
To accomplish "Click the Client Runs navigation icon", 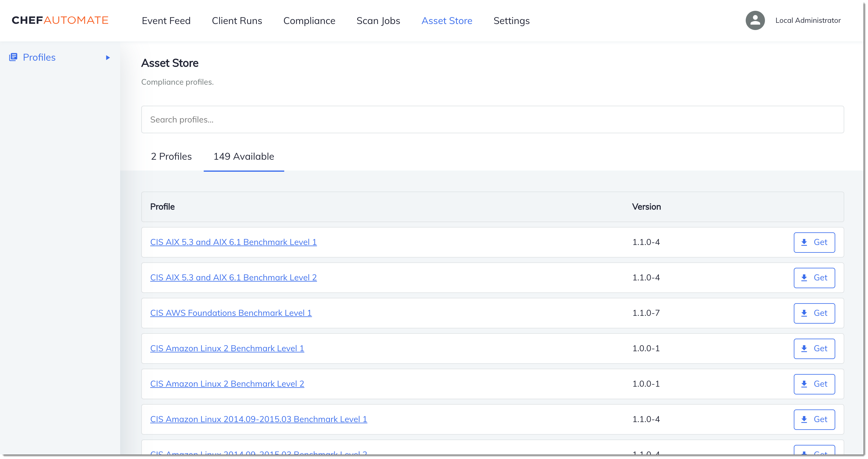I will point(237,20).
